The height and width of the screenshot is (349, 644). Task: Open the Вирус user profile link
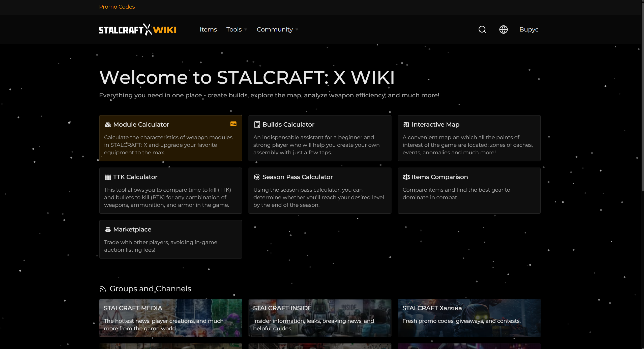(x=529, y=30)
